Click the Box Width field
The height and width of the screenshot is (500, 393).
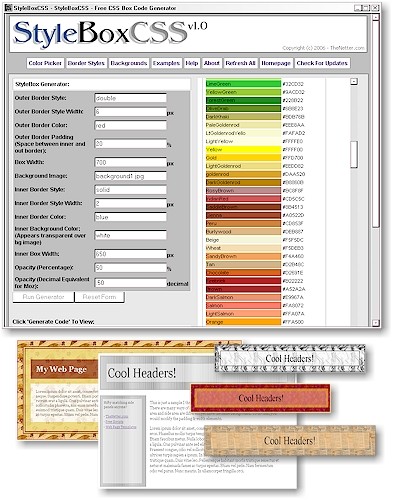click(130, 162)
